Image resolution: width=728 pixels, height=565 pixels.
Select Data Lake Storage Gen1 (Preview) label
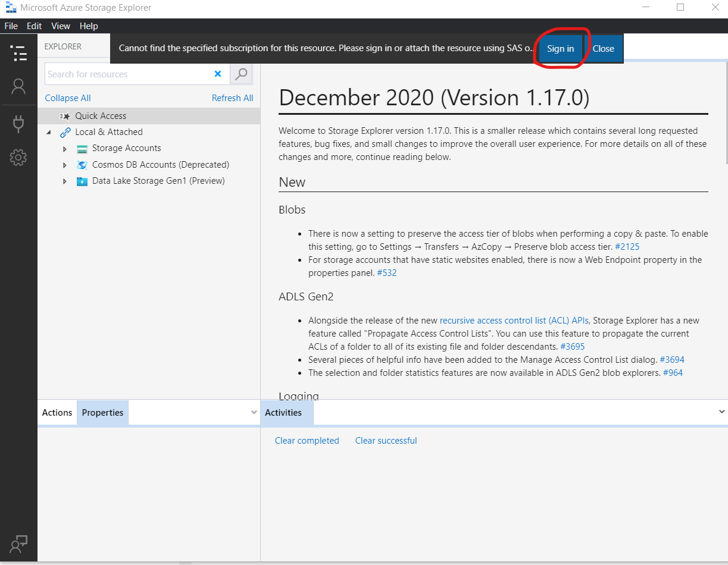pos(158,181)
